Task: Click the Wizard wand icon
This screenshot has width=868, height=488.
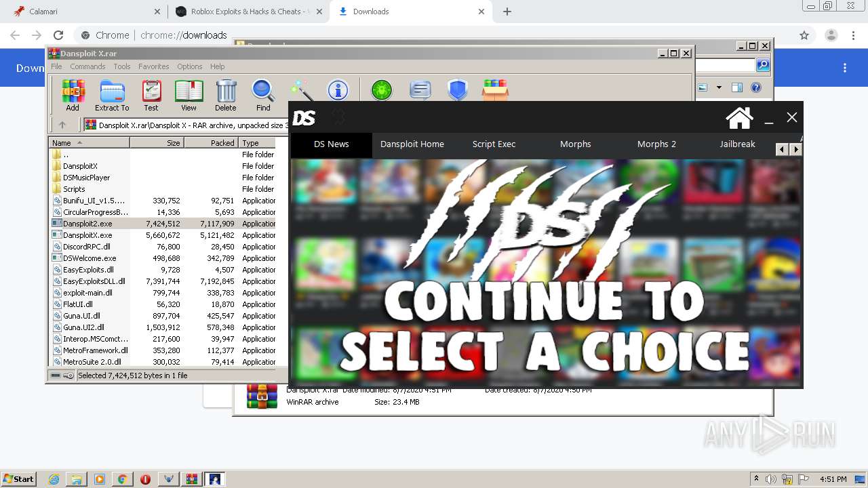Action: [x=300, y=90]
